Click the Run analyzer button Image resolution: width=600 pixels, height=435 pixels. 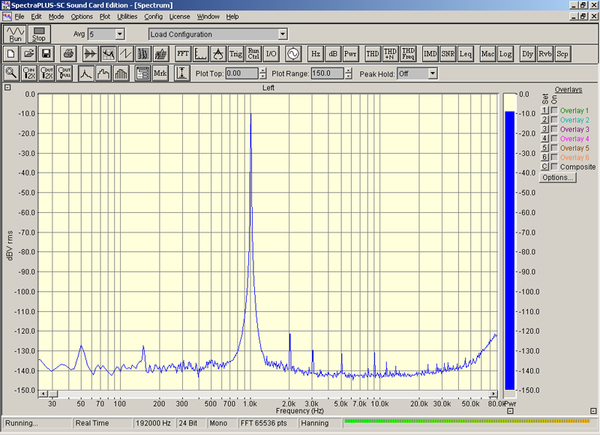[15, 34]
